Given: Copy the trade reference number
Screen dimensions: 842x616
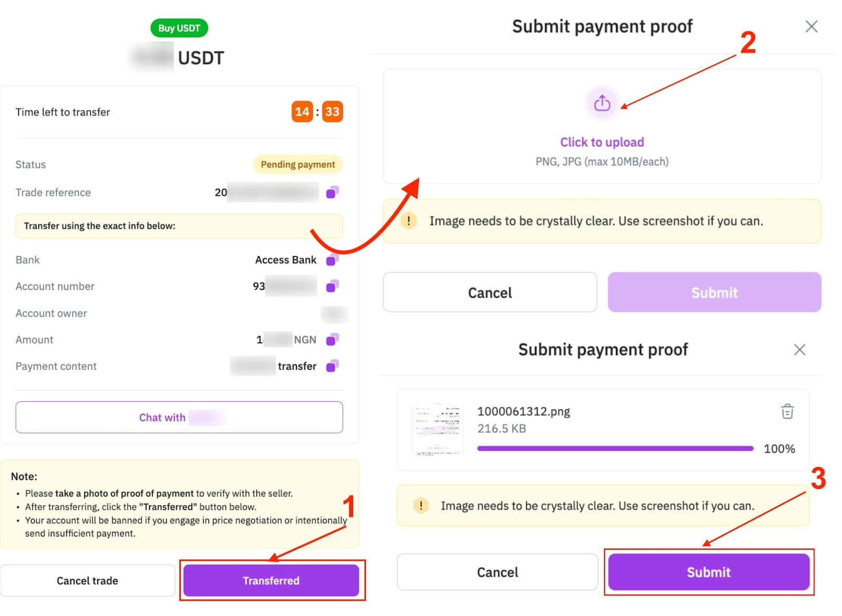Looking at the screenshot, I should click(x=332, y=193).
